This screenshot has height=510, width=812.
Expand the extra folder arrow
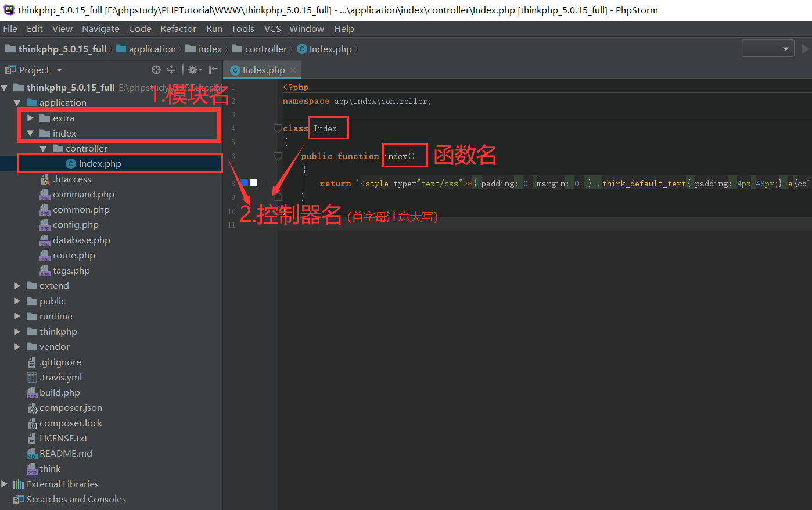[x=30, y=118]
